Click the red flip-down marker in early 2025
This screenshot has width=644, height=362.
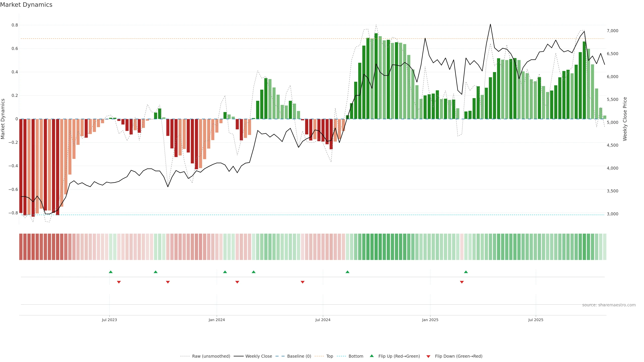(462, 282)
